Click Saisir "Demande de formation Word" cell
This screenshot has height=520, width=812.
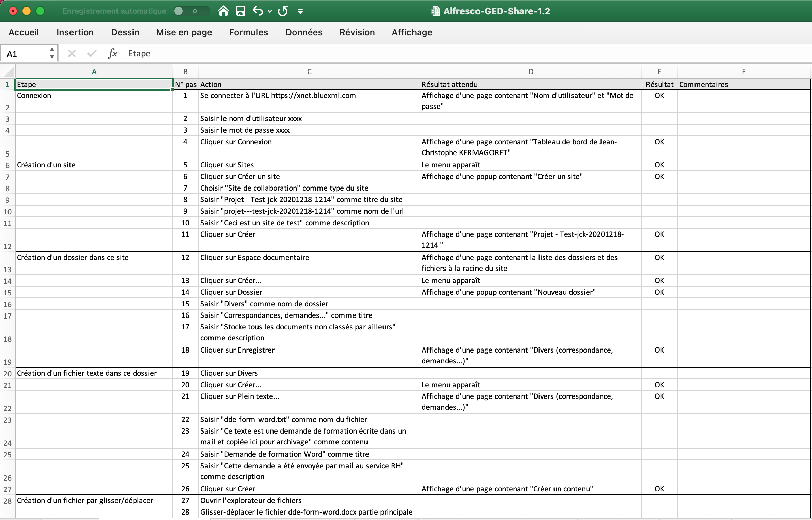309,454
